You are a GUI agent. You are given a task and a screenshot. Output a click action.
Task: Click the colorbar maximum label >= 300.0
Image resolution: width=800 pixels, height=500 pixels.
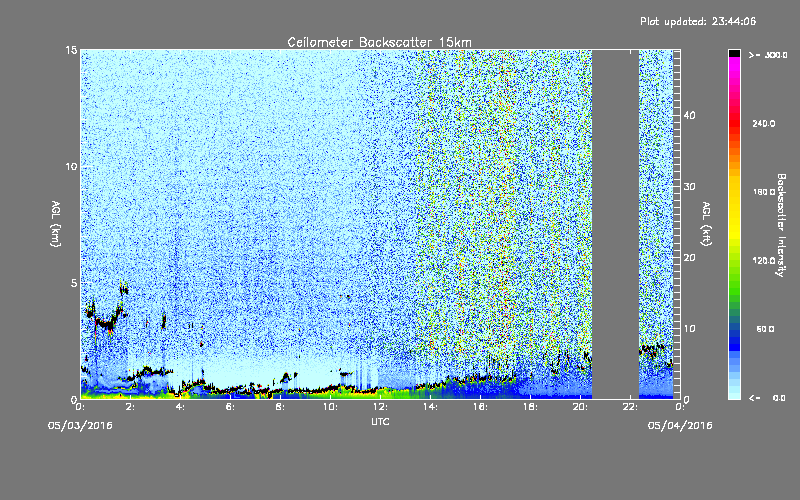coord(768,55)
